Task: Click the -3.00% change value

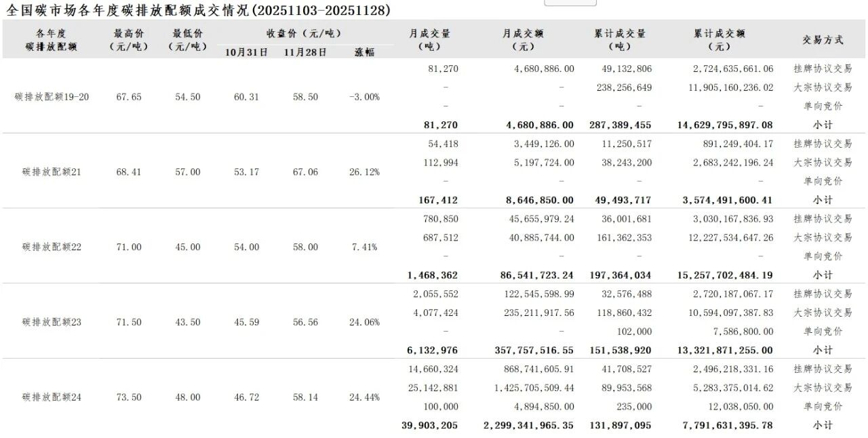Action: pos(364,97)
